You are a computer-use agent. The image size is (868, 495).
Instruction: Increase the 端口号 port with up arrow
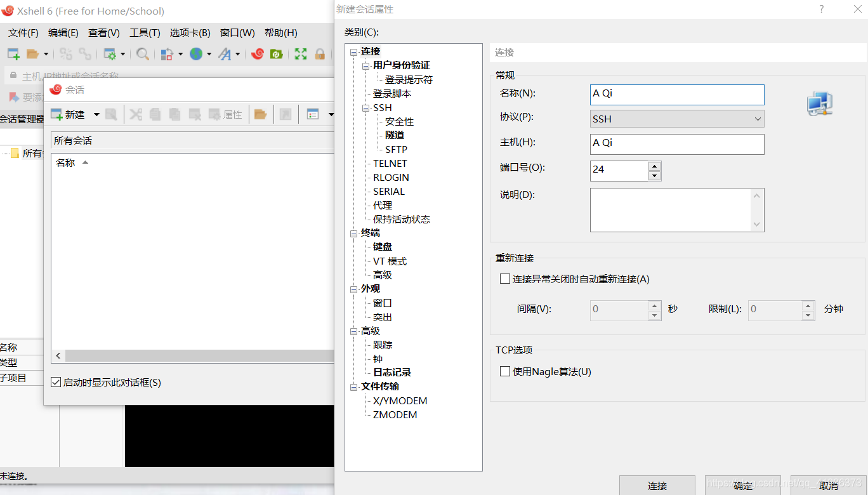[655, 166]
